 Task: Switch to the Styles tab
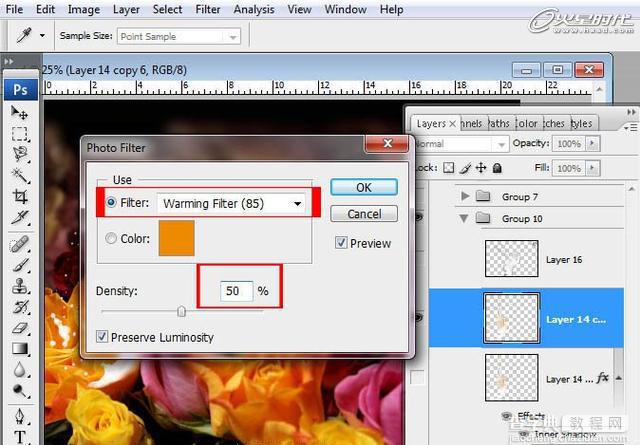pyautogui.click(x=581, y=123)
